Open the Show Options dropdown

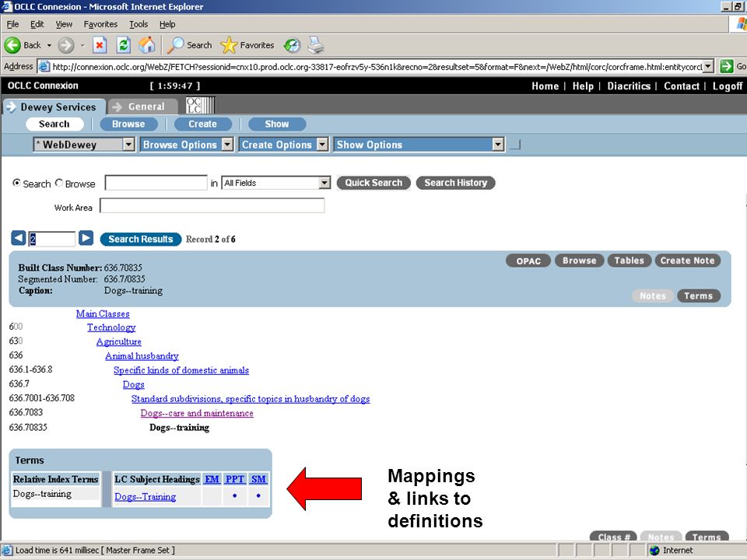(498, 145)
